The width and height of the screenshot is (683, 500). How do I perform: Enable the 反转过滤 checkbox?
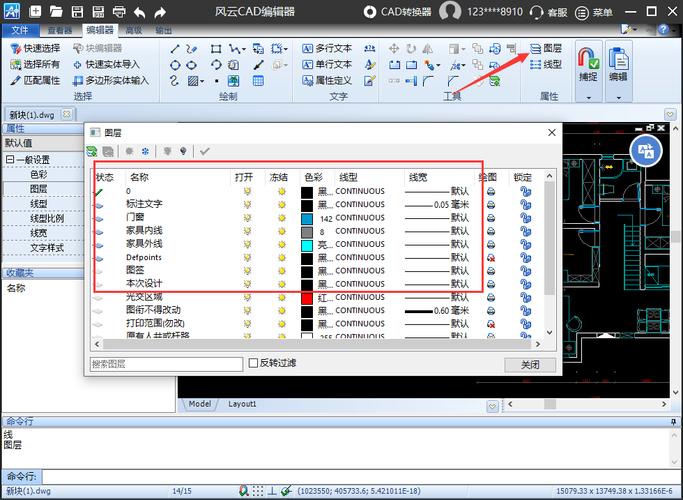pyautogui.click(x=253, y=363)
